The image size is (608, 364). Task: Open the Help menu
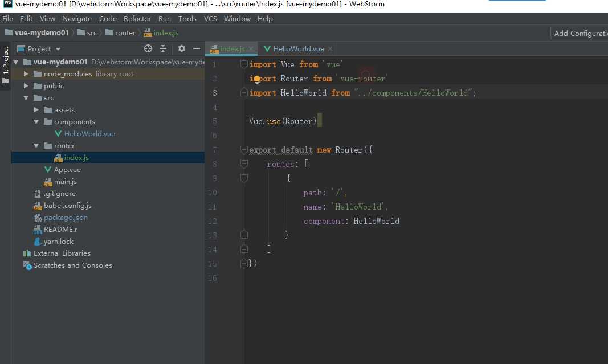click(x=265, y=19)
